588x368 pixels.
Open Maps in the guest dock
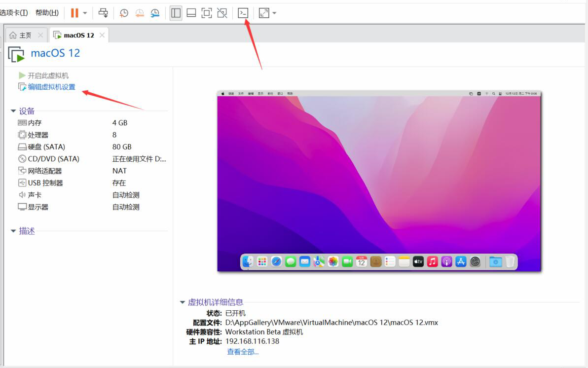pos(319,262)
